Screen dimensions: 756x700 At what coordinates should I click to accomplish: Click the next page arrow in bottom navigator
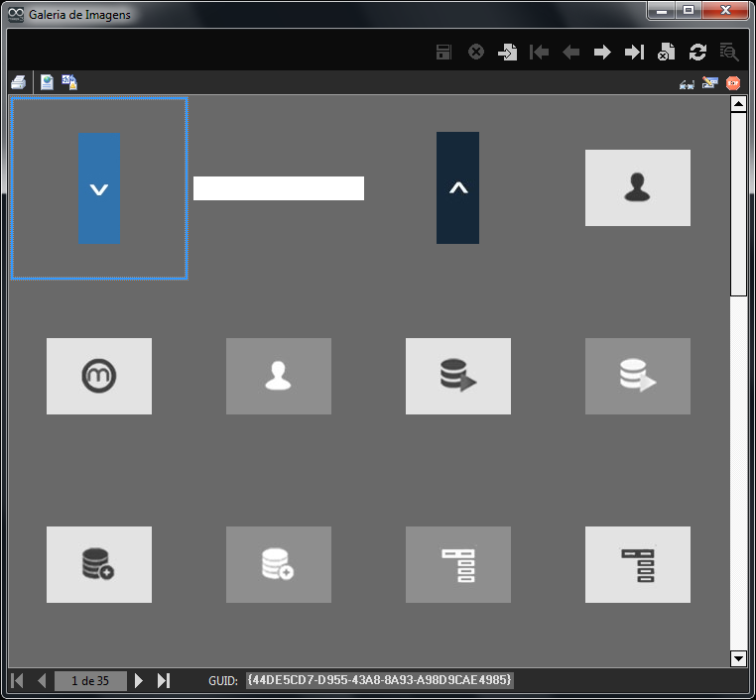(139, 680)
